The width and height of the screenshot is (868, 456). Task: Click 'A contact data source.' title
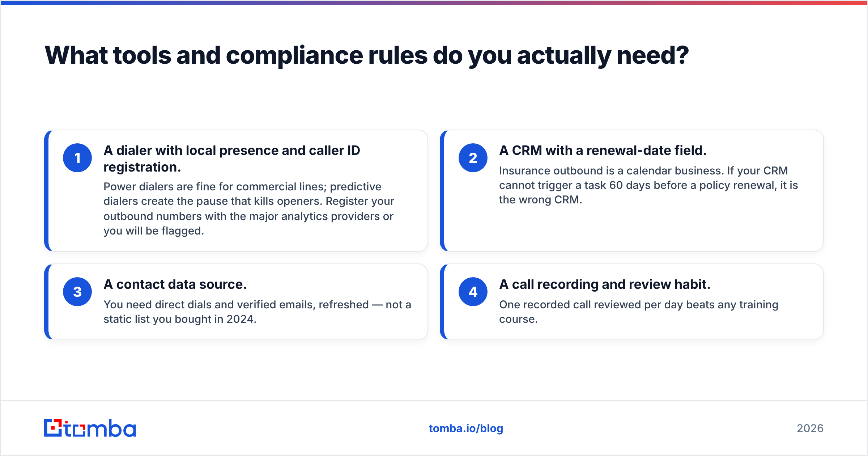[x=175, y=284]
